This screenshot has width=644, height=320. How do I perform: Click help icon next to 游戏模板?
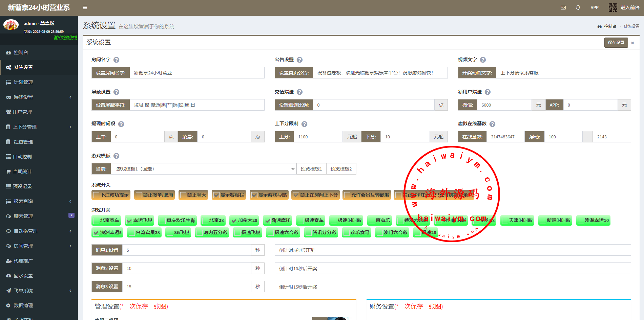pos(116,156)
